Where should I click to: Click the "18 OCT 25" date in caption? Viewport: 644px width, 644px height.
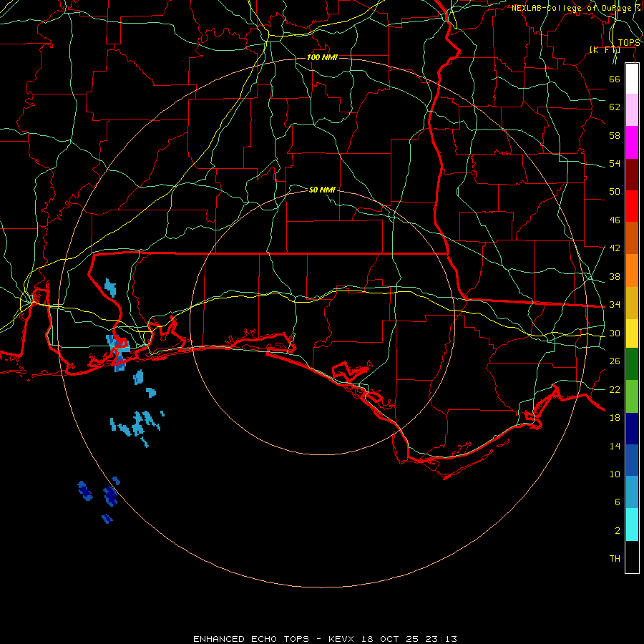click(x=390, y=639)
